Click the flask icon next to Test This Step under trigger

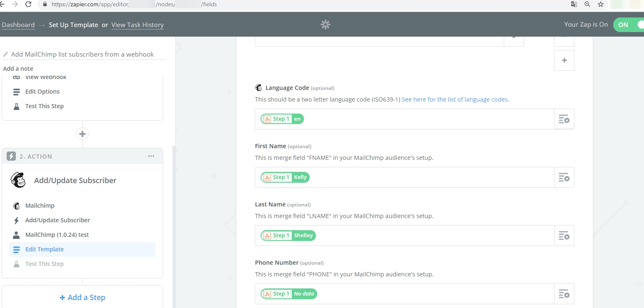pos(16,106)
